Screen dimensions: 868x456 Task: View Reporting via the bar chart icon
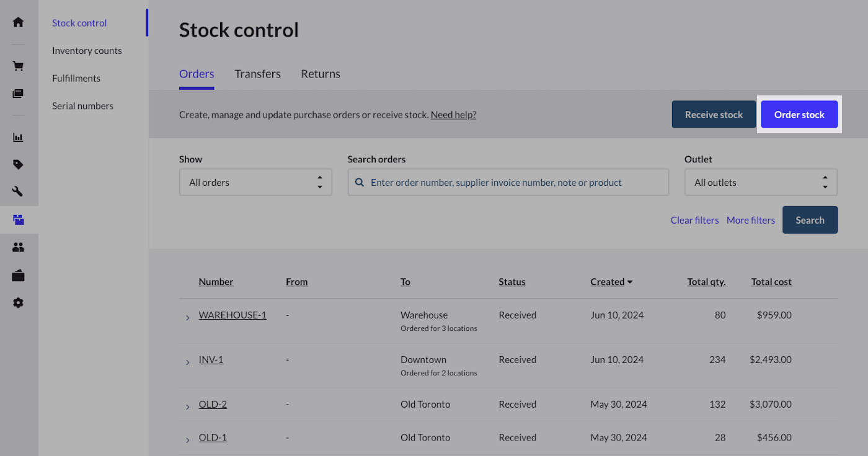pyautogui.click(x=18, y=137)
